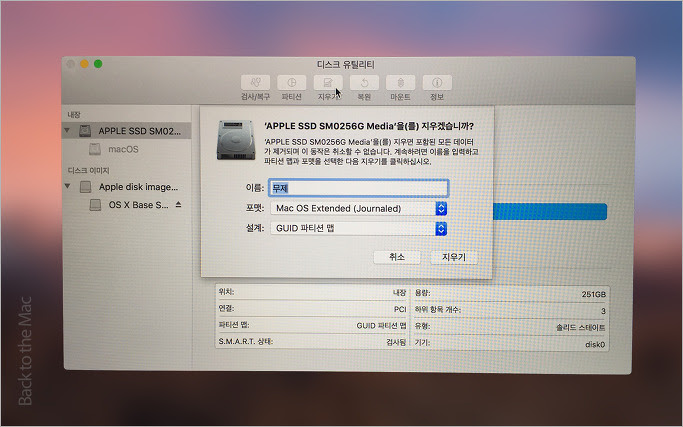Select the hard drive icon in dialog
Screen dimensions: 683x427
[x=236, y=140]
